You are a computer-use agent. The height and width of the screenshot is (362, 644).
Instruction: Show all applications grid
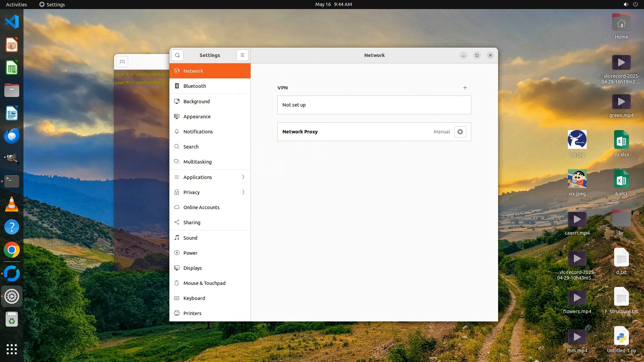[12, 349]
